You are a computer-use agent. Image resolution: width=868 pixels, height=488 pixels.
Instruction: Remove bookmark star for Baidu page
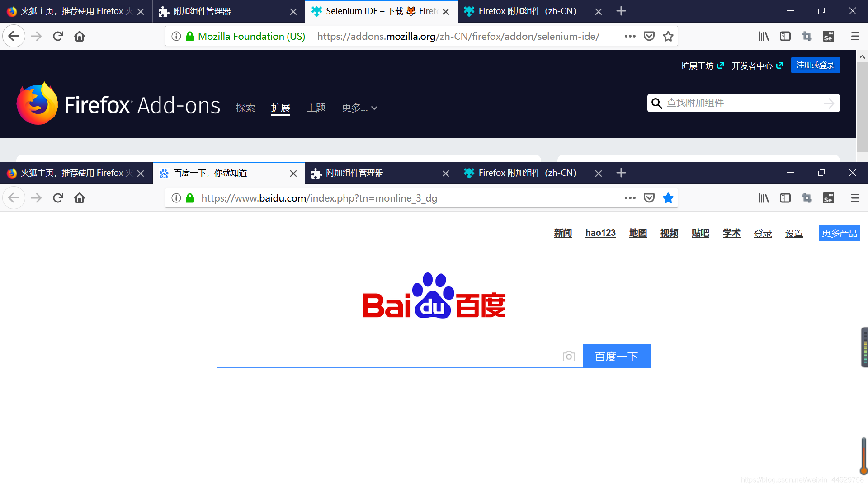[x=668, y=198]
